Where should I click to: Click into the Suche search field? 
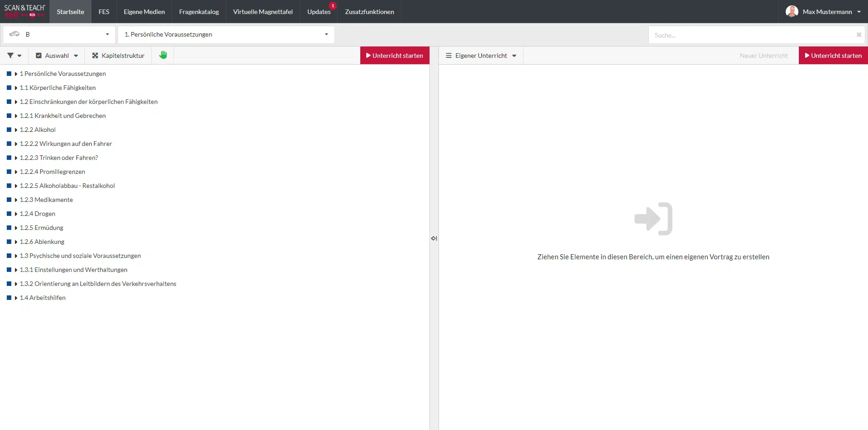pos(750,35)
